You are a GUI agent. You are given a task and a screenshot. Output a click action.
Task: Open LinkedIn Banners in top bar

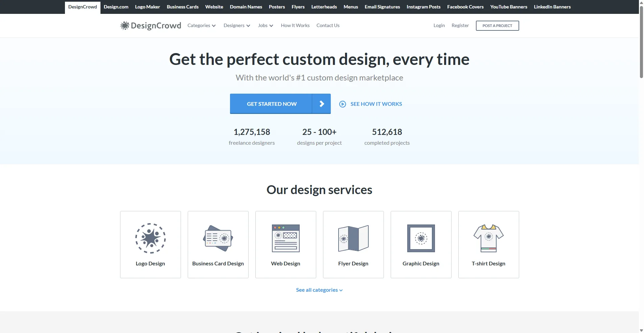point(552,7)
